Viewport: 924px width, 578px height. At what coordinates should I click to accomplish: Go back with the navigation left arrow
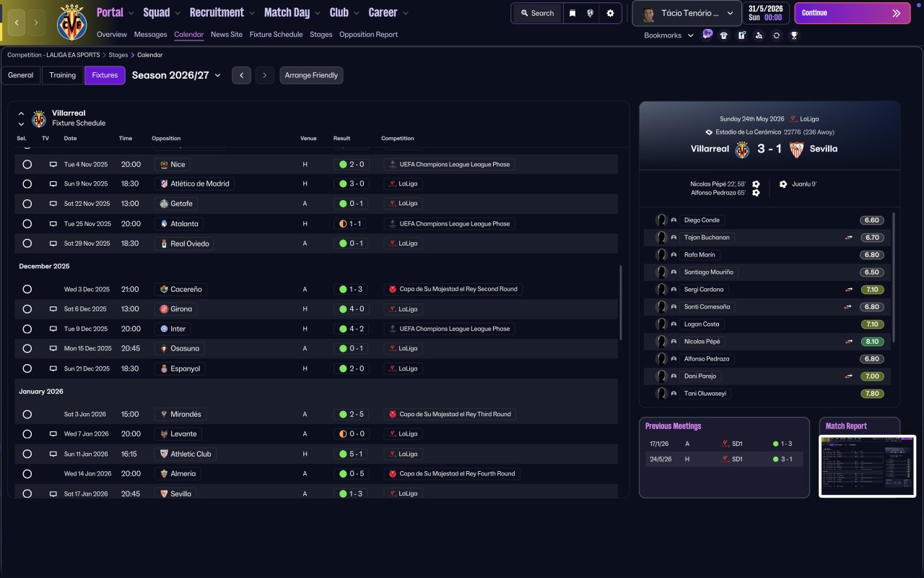[17, 23]
